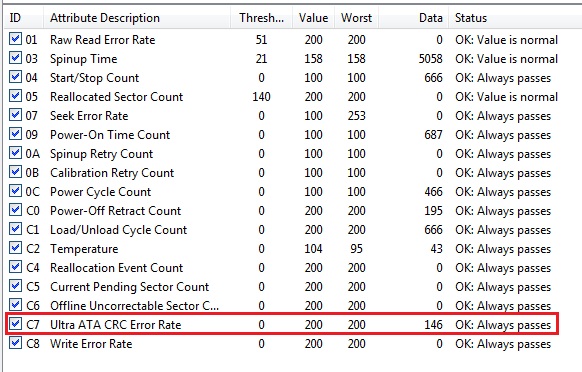This screenshot has width=582, height=372.
Task: Select the Temperature attribute name
Action: pyautogui.click(x=84, y=249)
